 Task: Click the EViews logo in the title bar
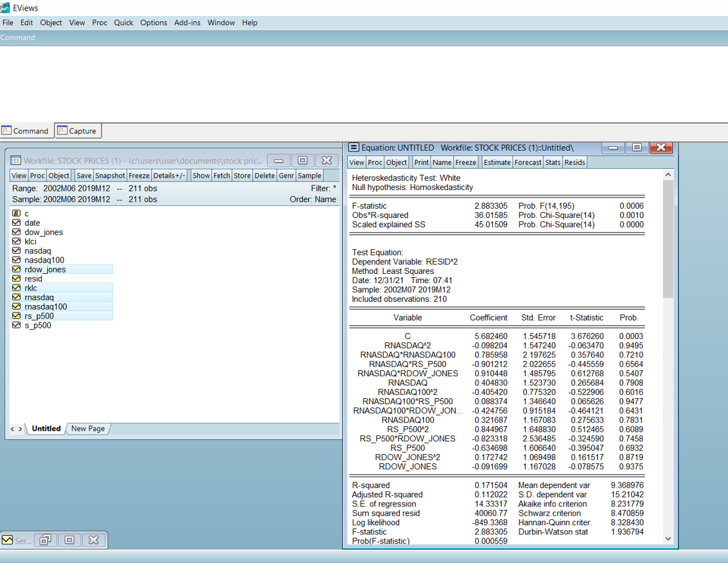click(x=7, y=8)
